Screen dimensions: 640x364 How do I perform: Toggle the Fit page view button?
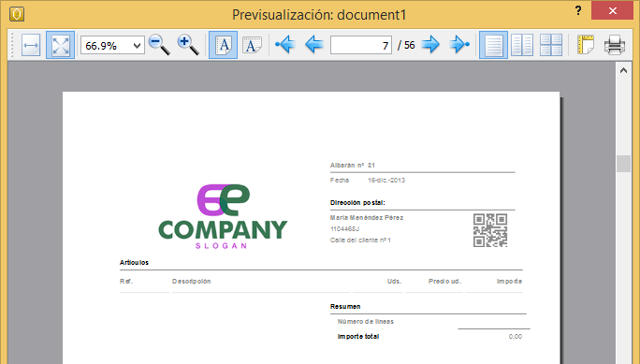(60, 45)
